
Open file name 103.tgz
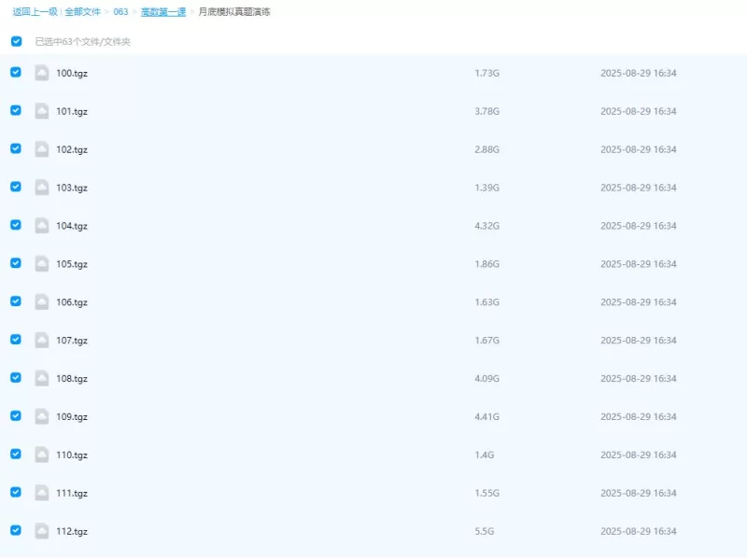(x=72, y=188)
